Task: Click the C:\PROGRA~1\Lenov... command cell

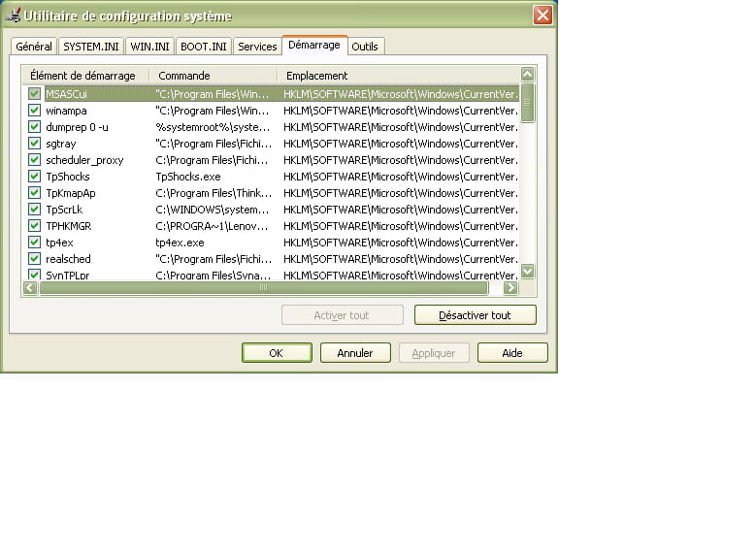Action: (212, 226)
